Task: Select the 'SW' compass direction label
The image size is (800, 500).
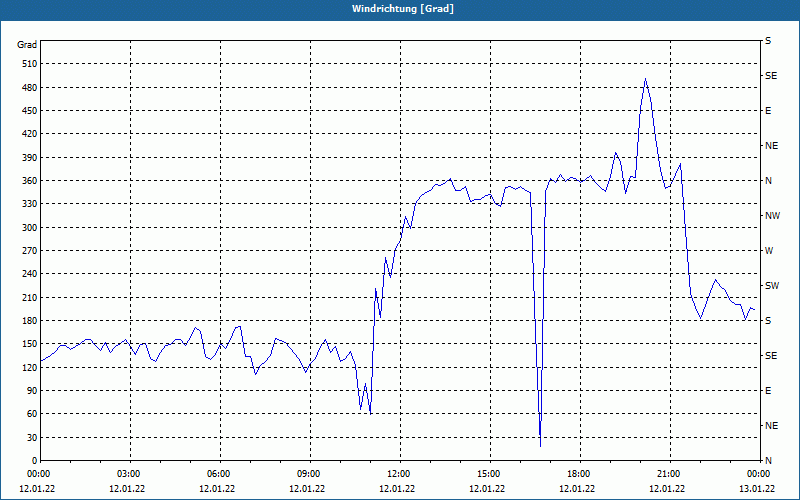Action: coord(772,286)
